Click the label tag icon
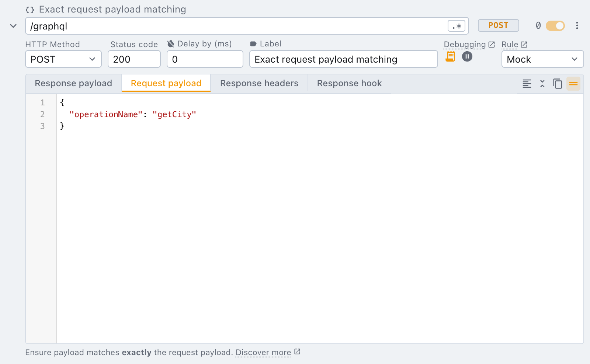This screenshot has width=590, height=364. point(253,44)
